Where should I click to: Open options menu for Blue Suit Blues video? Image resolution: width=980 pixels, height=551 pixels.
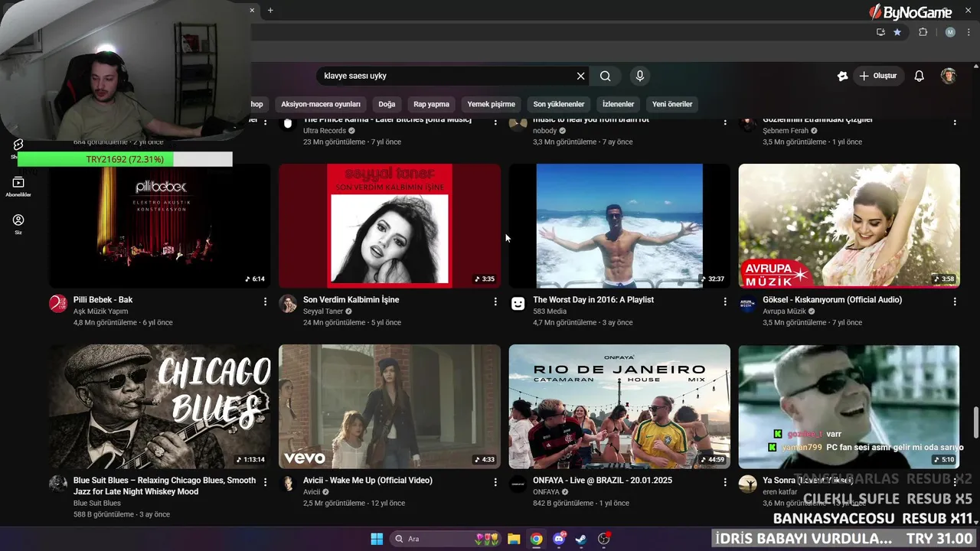tap(265, 482)
